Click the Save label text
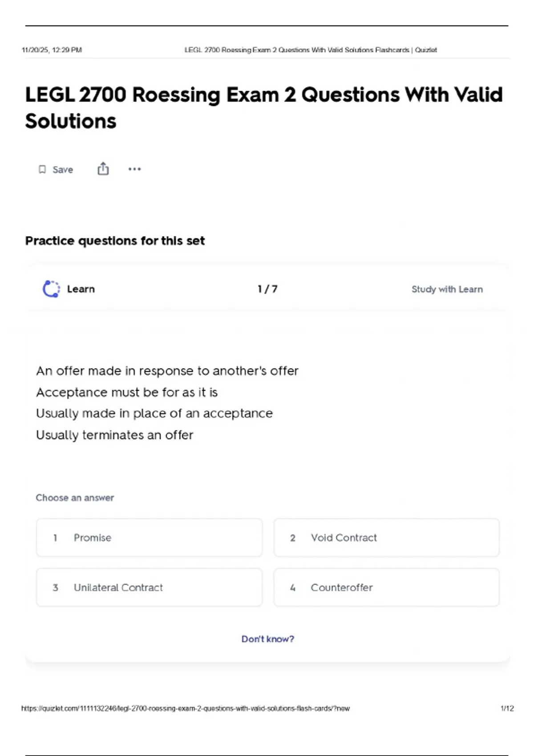This screenshot has width=534, height=756. click(x=63, y=169)
